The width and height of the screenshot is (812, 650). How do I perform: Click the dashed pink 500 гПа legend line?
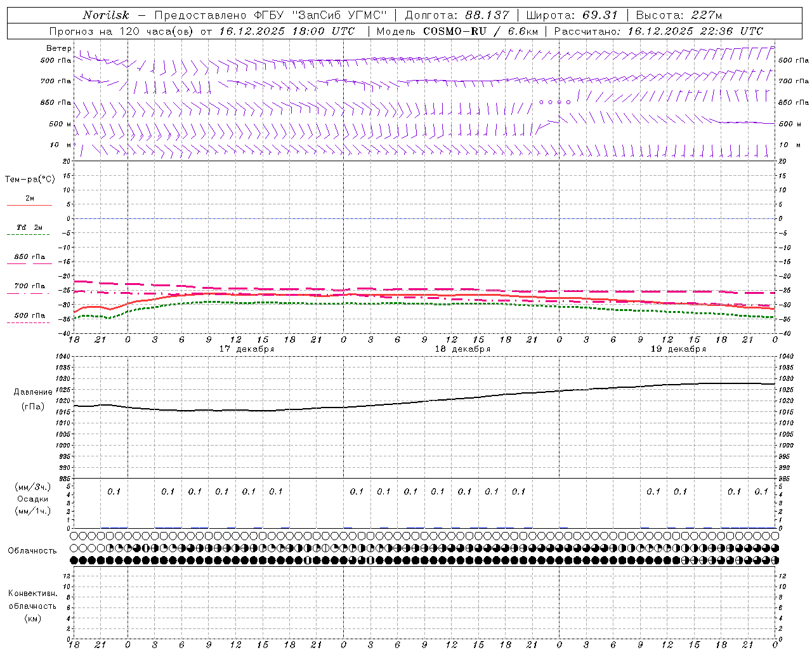(28, 322)
